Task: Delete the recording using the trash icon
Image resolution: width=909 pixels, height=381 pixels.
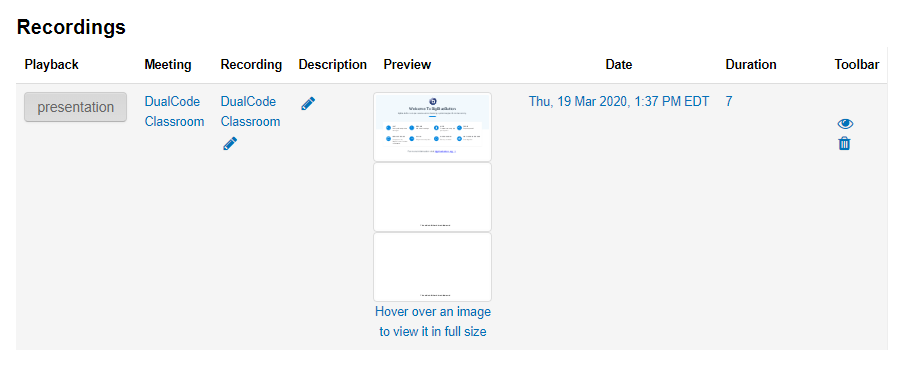Action: point(845,143)
